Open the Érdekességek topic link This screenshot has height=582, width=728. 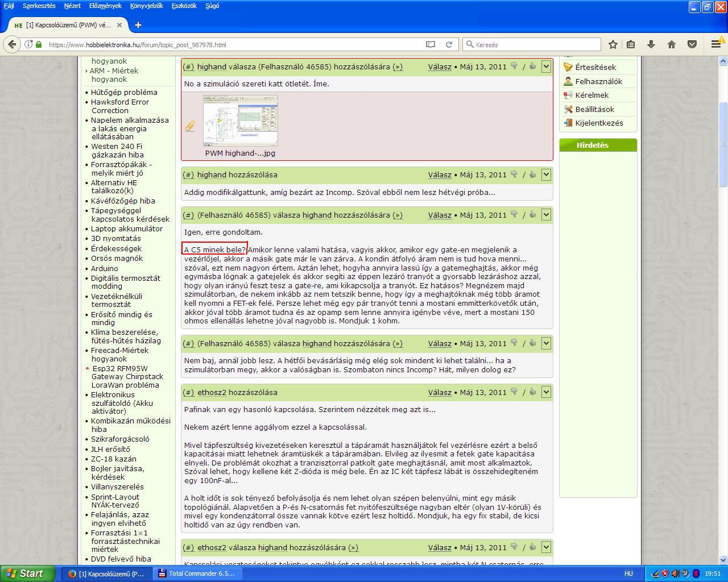pos(116,248)
